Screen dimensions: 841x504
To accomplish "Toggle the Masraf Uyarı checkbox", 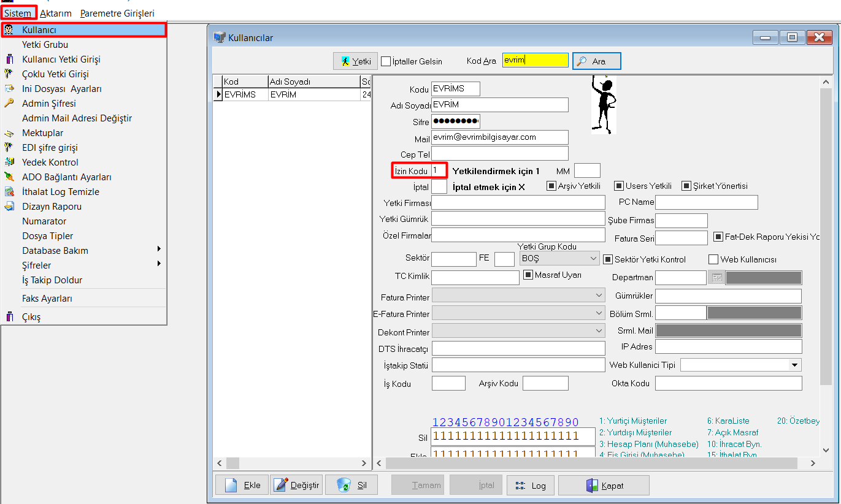I will (x=528, y=275).
